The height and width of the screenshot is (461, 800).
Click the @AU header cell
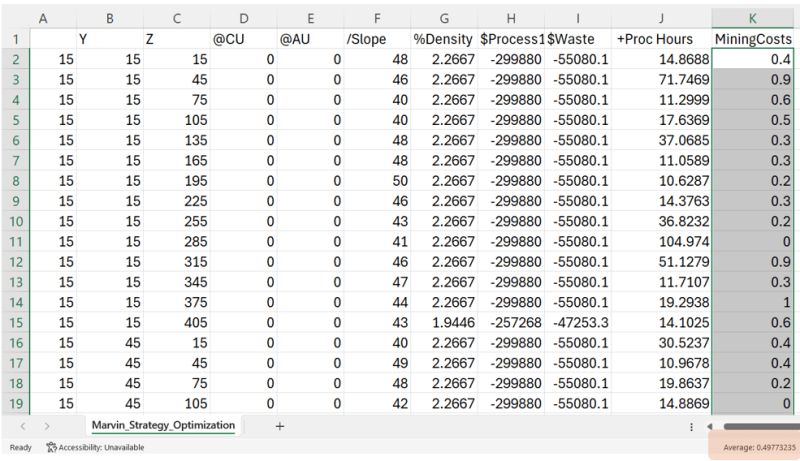tap(311, 39)
